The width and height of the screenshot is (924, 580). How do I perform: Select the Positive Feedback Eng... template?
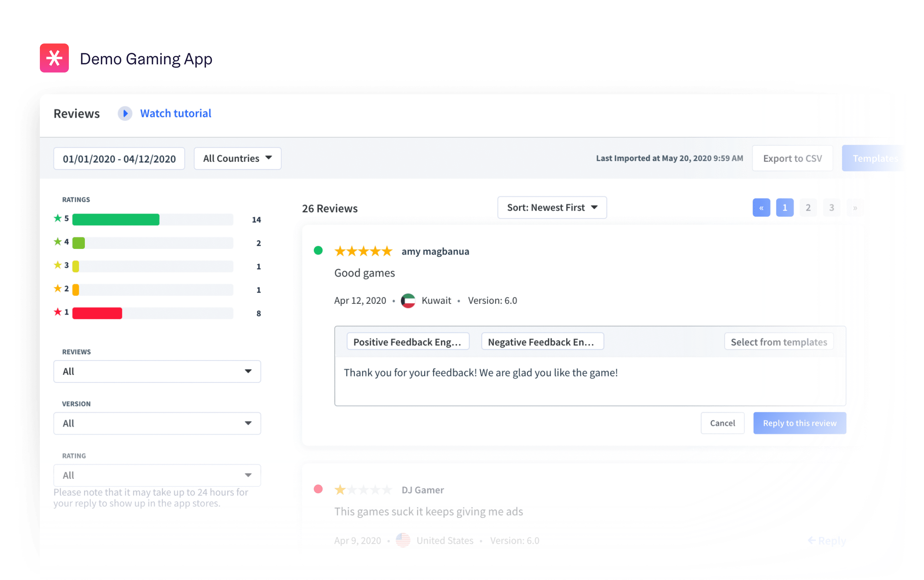click(408, 341)
